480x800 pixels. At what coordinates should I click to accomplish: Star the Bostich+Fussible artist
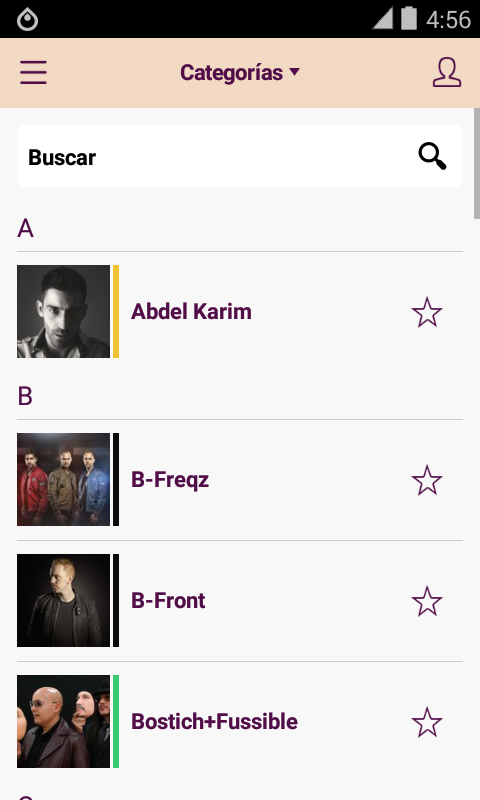426,722
